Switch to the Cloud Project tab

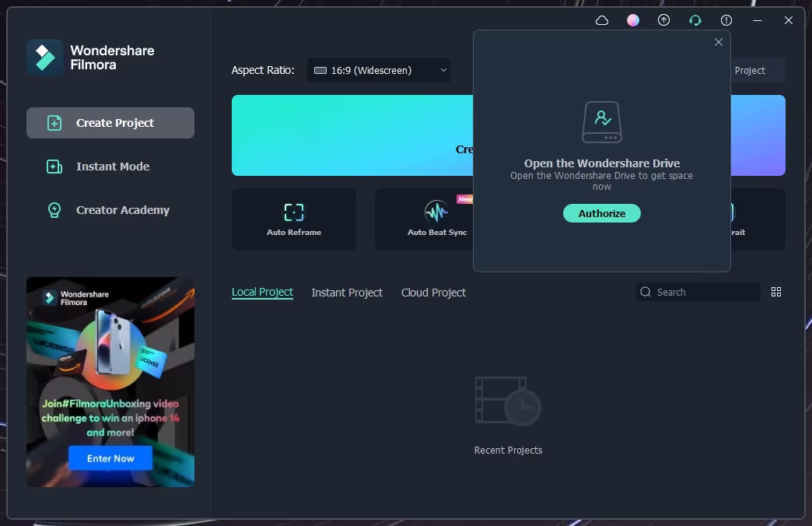tap(433, 293)
